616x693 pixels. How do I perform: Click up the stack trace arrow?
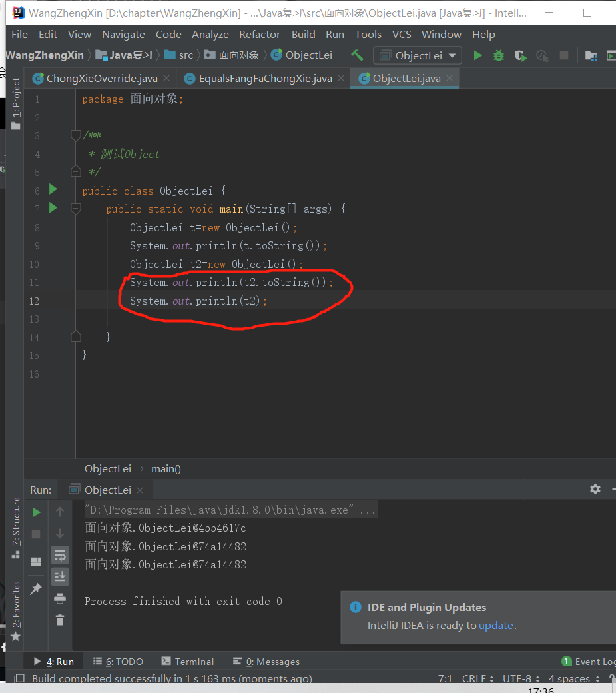[x=60, y=512]
